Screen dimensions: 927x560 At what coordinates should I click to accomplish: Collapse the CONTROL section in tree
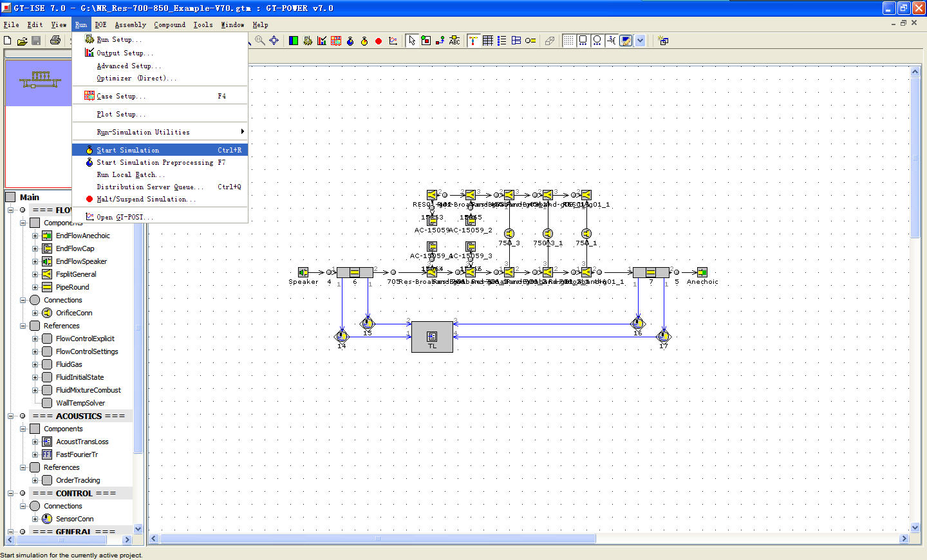(x=10, y=493)
